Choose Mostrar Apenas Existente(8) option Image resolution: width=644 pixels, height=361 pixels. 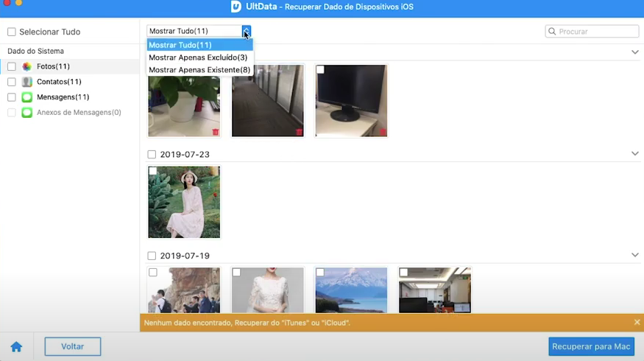[x=199, y=70]
